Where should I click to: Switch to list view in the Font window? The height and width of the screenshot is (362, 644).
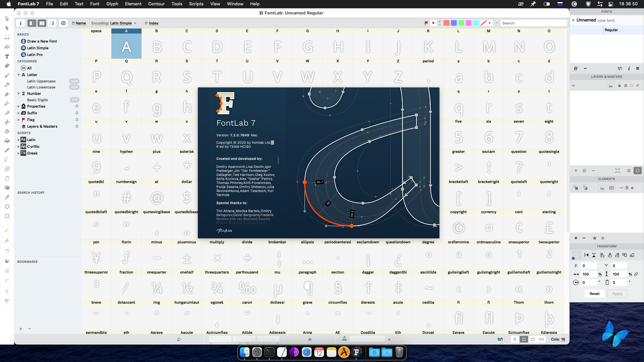tap(52, 23)
